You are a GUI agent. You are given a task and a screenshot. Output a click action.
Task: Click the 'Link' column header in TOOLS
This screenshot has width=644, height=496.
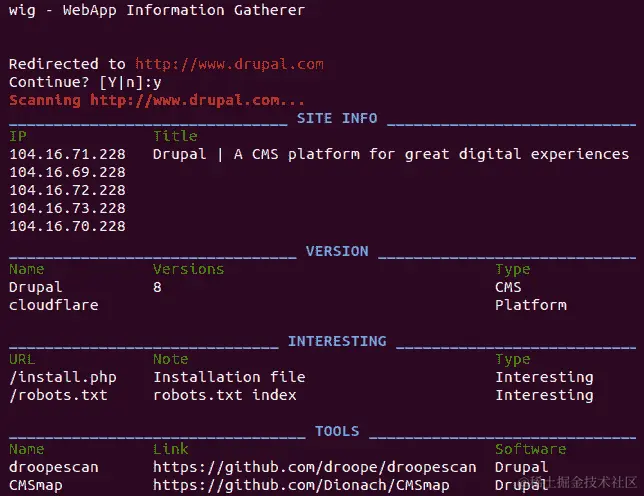[170, 449]
